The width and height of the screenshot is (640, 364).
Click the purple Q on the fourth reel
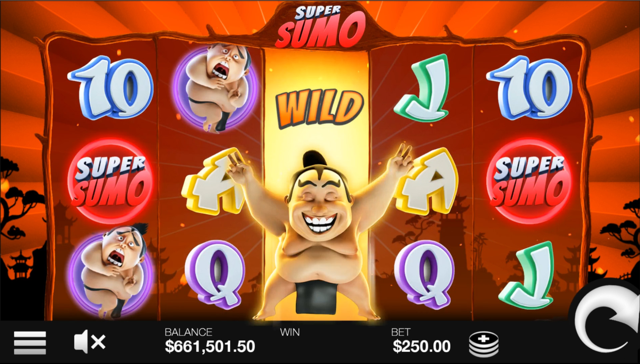[x=424, y=274]
